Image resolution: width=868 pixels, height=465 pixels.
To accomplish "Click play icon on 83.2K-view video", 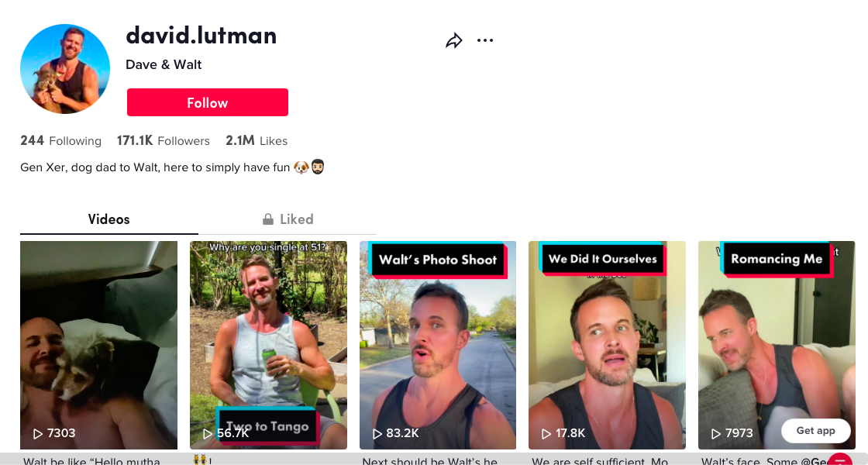I will (x=377, y=433).
